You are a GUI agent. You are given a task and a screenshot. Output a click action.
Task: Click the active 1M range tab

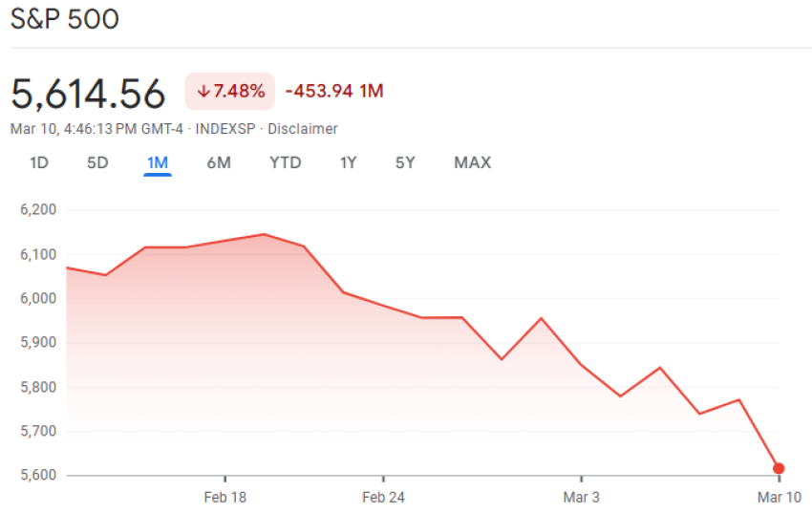coord(158,162)
